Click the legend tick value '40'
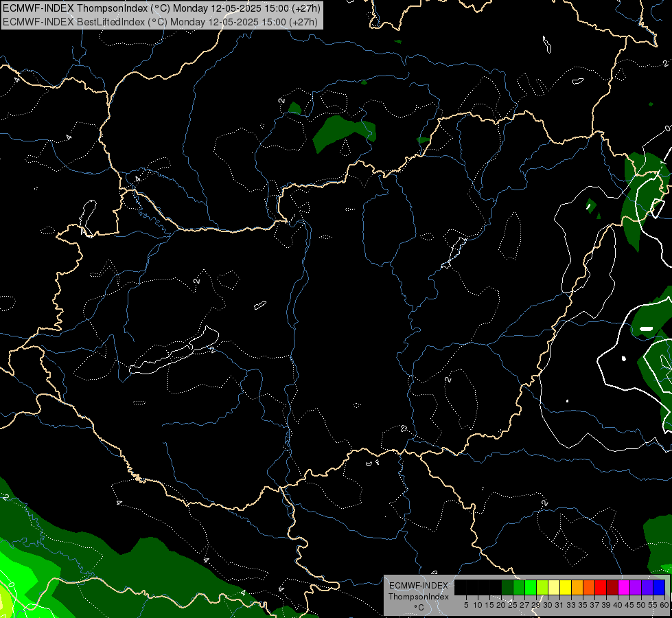Viewport: 672px width, 618px height. [x=617, y=605]
